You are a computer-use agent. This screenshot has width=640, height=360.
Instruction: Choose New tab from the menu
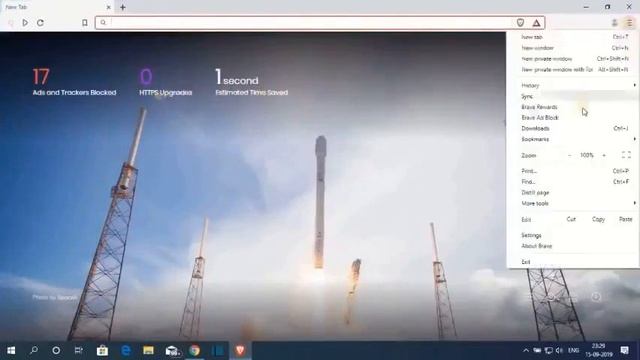pyautogui.click(x=573, y=37)
